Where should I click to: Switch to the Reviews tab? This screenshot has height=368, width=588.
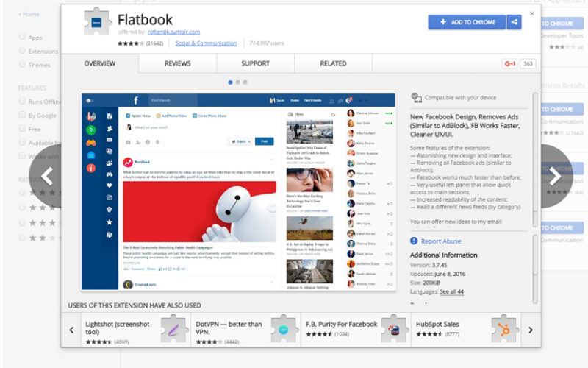click(177, 64)
